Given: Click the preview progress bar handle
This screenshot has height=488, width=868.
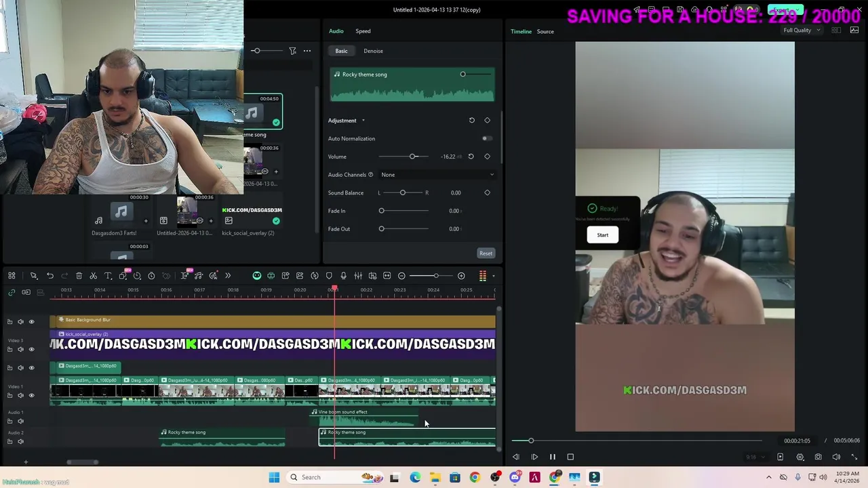Looking at the screenshot, I should [531, 441].
